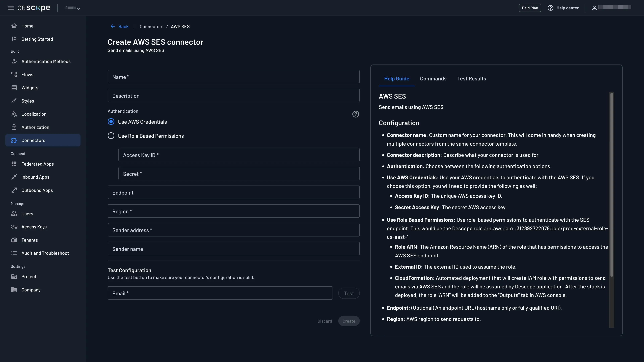The height and width of the screenshot is (362, 644).
Task: Open the hamburger navigation menu
Action: (11, 8)
